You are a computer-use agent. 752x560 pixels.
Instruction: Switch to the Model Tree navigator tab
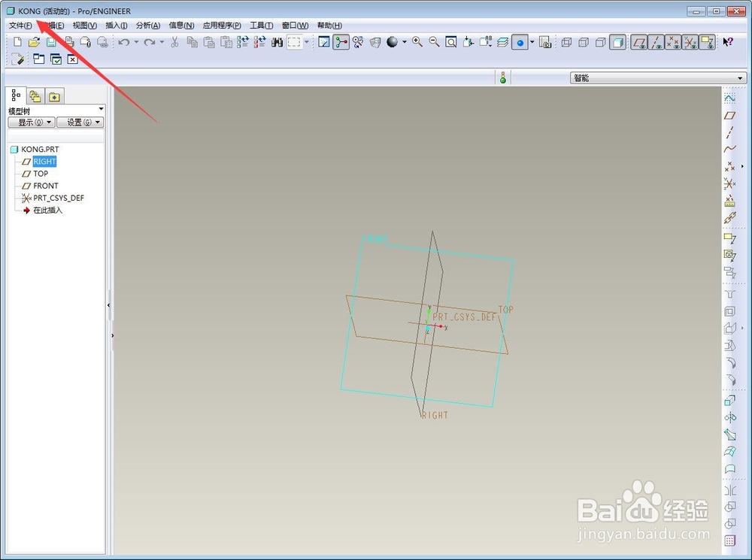point(16,95)
